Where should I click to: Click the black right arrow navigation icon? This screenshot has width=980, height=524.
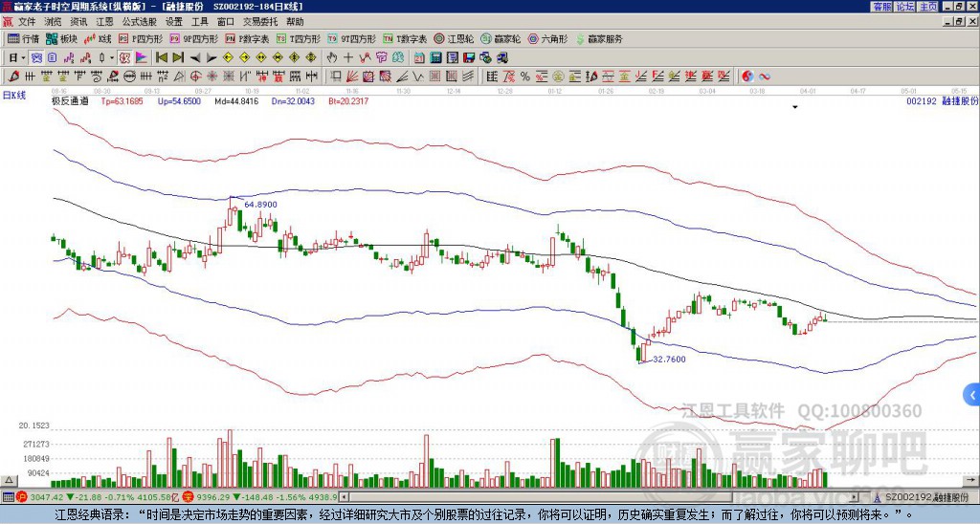(x=212, y=57)
